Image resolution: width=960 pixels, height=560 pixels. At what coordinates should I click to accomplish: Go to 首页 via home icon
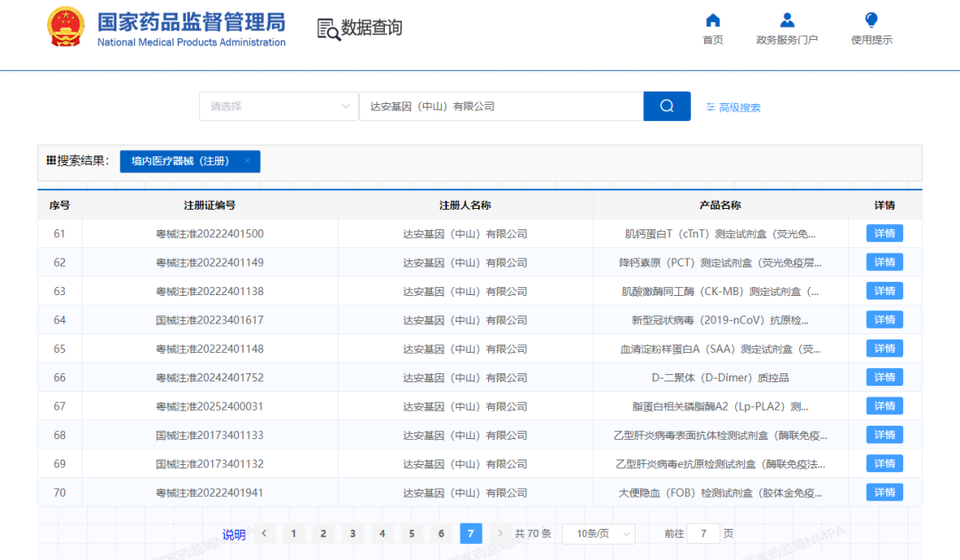713,20
